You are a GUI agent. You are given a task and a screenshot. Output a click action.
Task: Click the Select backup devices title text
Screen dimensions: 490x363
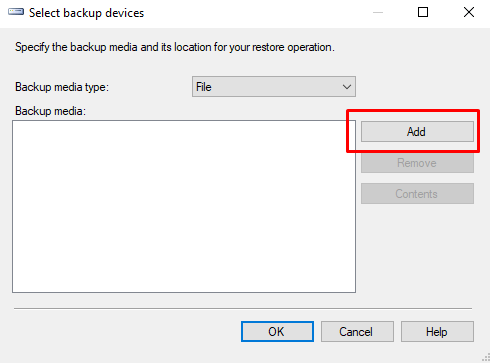86,13
